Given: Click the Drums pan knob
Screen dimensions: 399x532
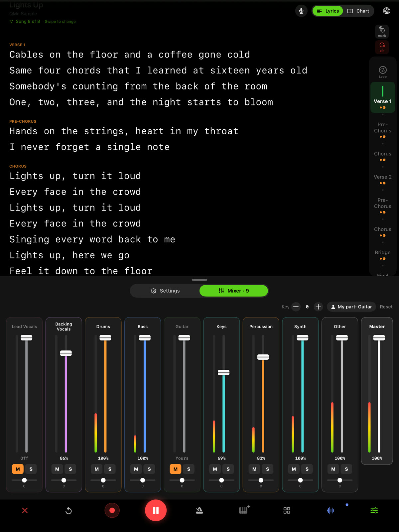Looking at the screenshot, I should click(103, 480).
